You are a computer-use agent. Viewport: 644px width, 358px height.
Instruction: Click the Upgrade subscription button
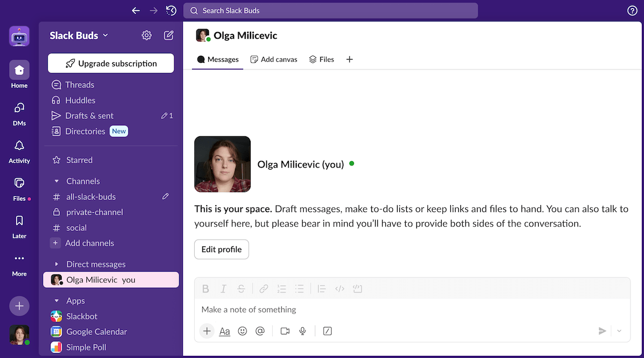click(x=111, y=63)
